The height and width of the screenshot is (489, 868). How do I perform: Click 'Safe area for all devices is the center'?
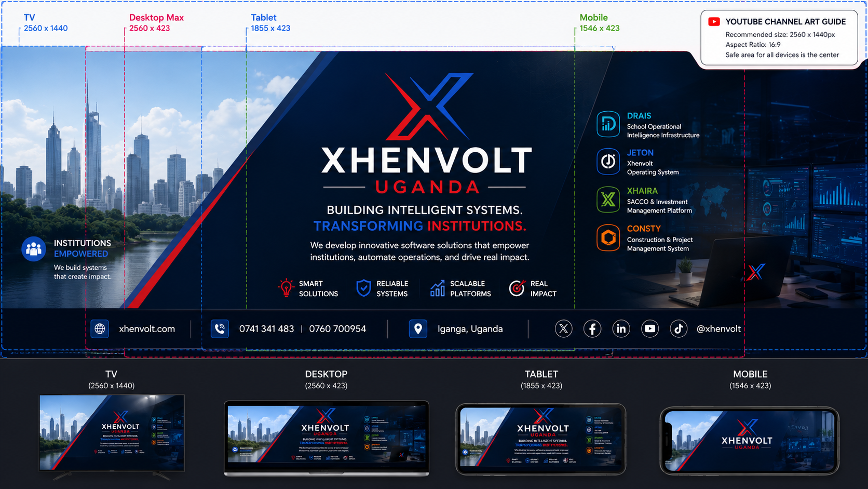(782, 55)
